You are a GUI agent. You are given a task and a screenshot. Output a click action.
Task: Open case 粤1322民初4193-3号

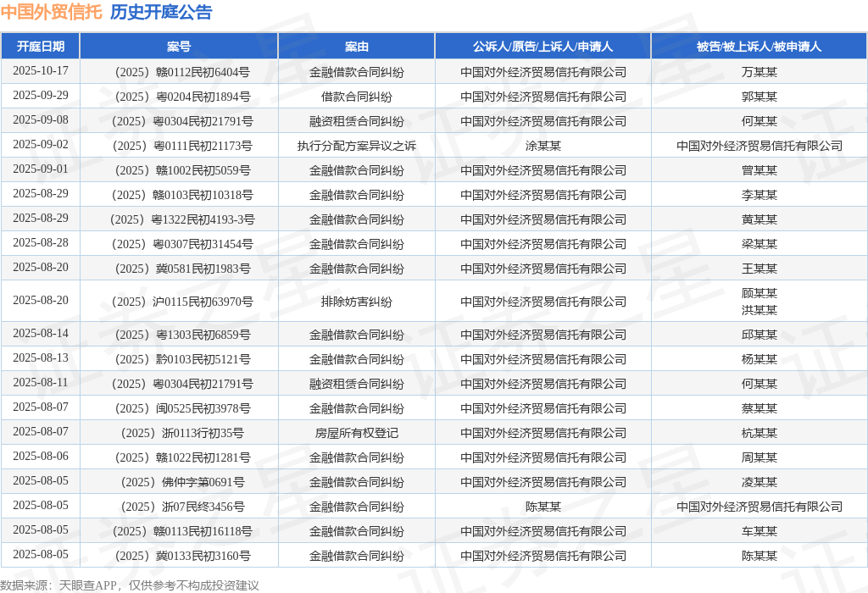pyautogui.click(x=182, y=219)
